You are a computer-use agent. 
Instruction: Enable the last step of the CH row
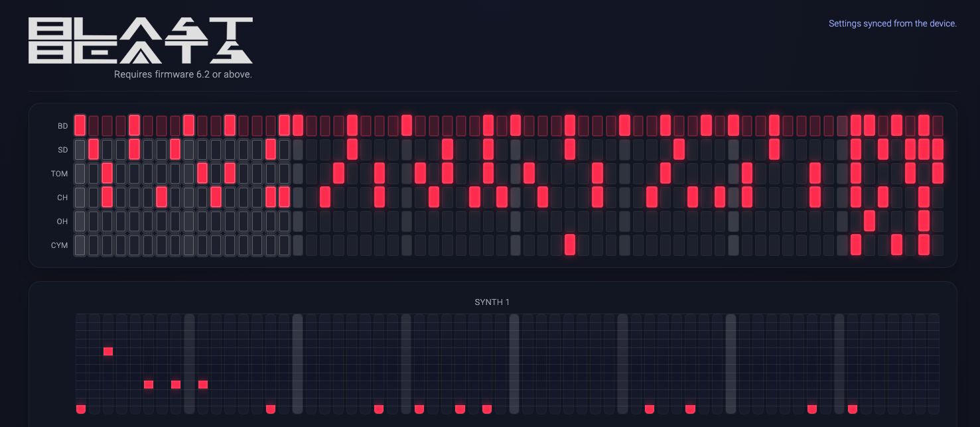(x=938, y=197)
